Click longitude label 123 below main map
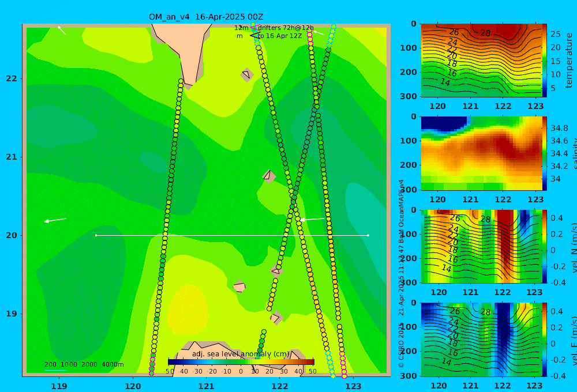This screenshot has height=392, width=577. click(x=353, y=386)
